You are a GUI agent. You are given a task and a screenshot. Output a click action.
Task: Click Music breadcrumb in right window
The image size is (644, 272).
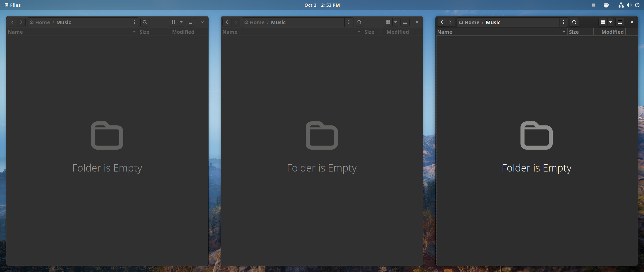493,22
